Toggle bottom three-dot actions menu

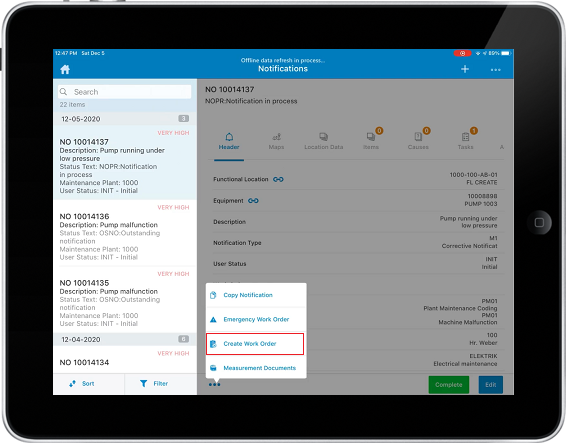[x=214, y=385]
